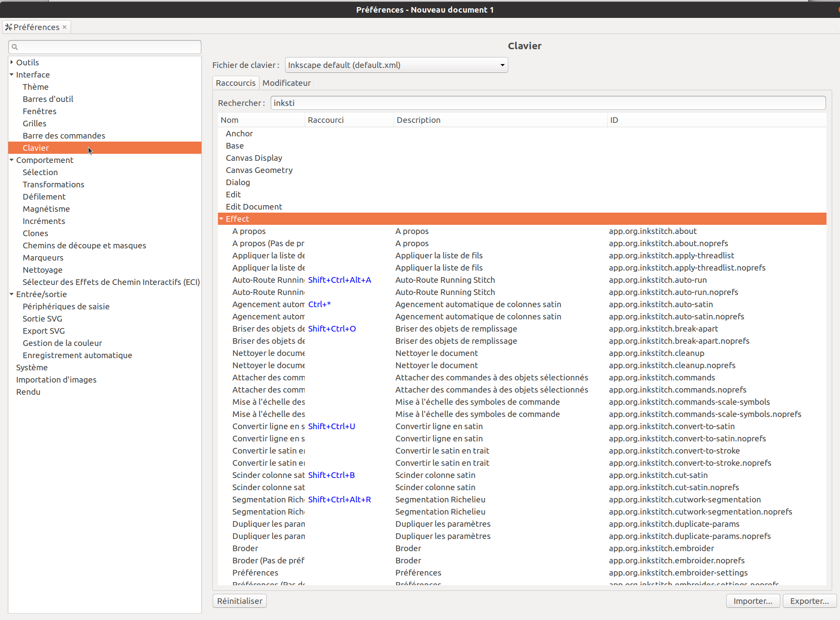Select Grilles in the sidebar

34,123
